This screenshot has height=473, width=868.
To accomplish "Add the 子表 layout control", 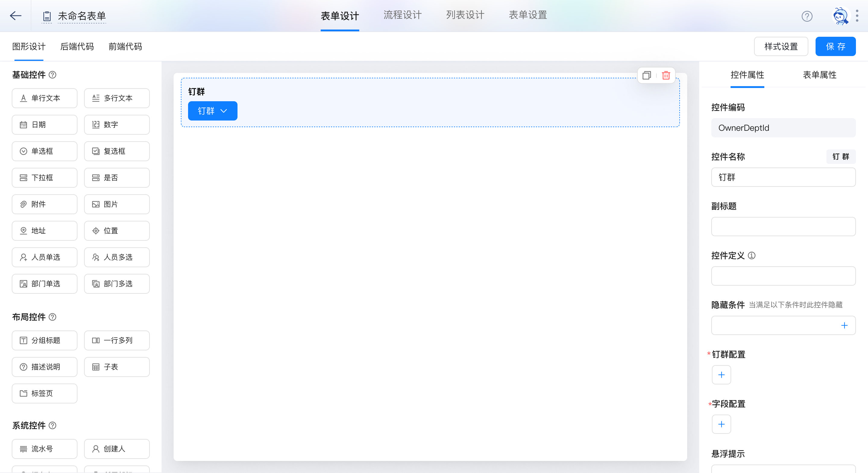I will 117,367.
